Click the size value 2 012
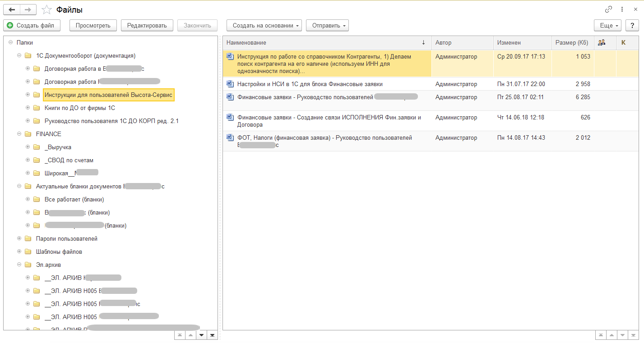This screenshot has height=343, width=644. click(x=583, y=138)
